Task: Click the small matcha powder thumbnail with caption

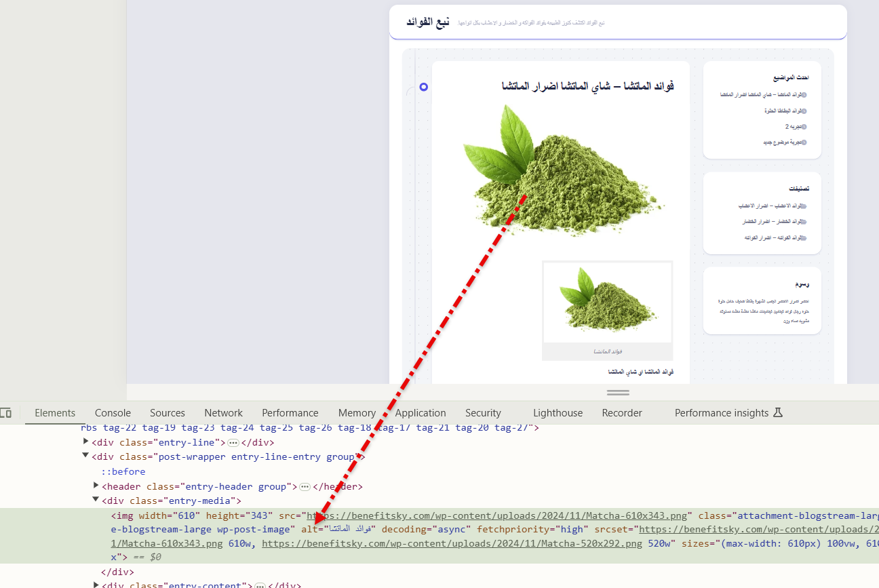Action: [607, 303]
